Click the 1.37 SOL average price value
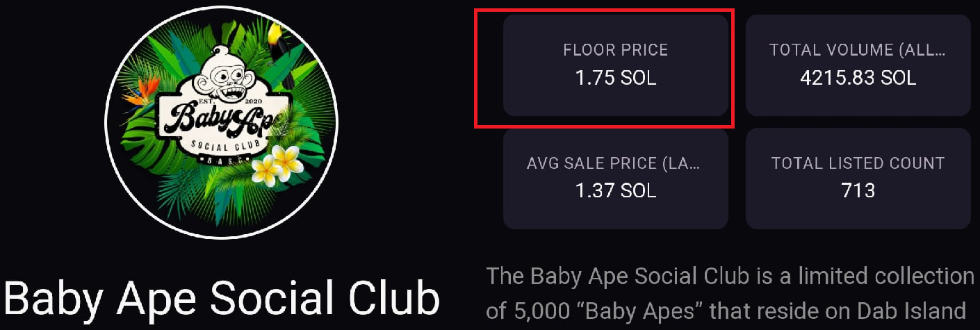Screen dimensions: 980x330 click(615, 190)
